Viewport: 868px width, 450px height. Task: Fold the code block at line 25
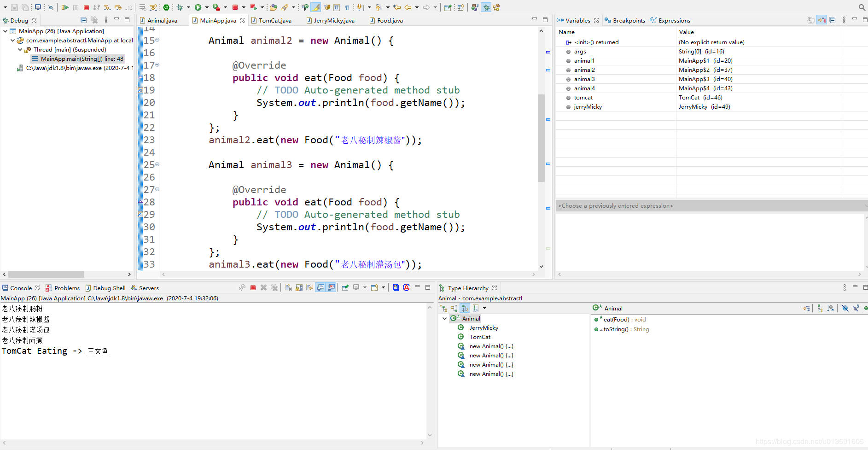pyautogui.click(x=157, y=164)
